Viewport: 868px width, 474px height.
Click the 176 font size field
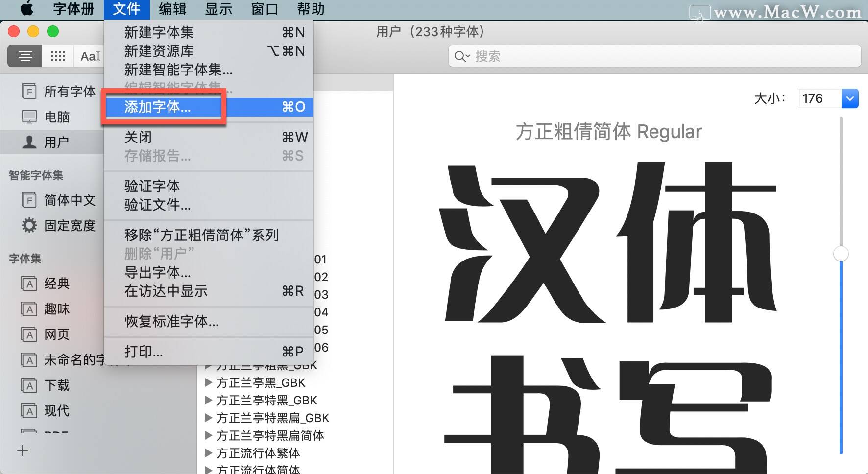820,98
